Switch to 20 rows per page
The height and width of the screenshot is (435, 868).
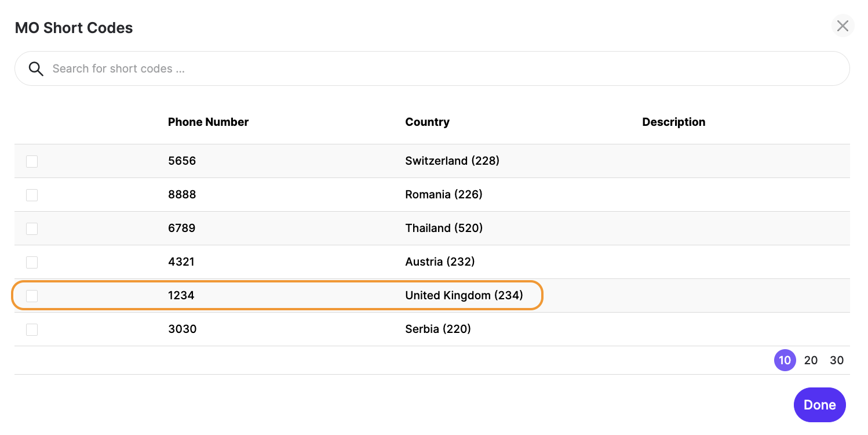(x=811, y=360)
